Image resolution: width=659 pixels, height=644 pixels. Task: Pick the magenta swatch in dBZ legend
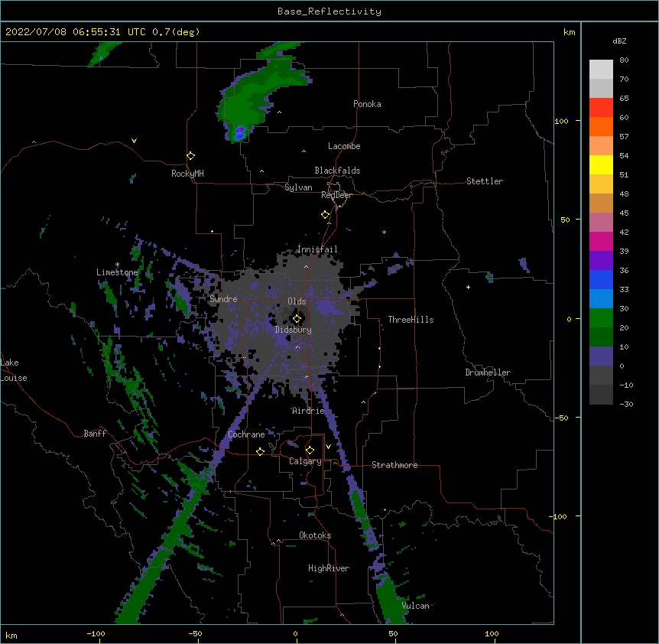(601, 241)
